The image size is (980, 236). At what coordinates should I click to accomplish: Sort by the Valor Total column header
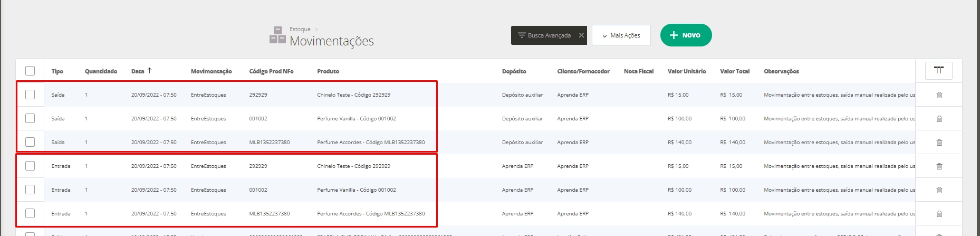(x=734, y=71)
